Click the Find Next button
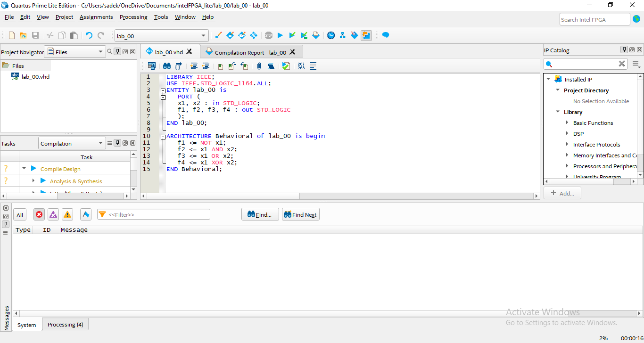 [x=300, y=215]
